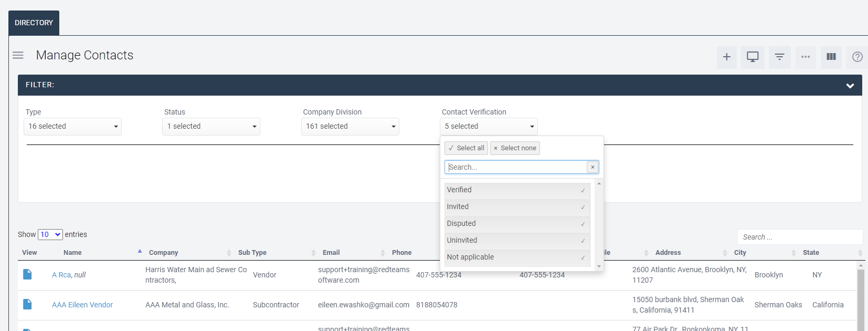Open the hamburger menu beside Manage Contacts

tap(18, 55)
